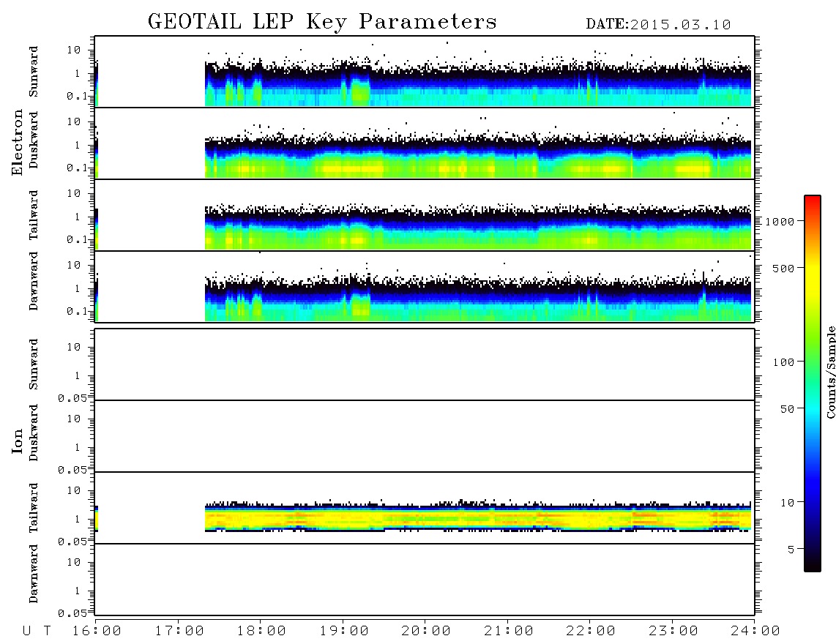Click the 18:00 time axis label
The image size is (836, 644).
click(x=261, y=631)
